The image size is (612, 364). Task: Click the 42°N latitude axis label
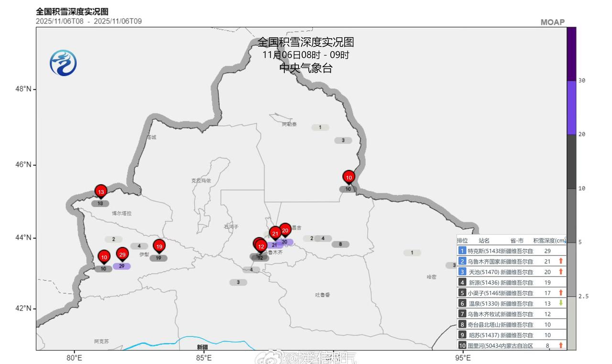pos(23,308)
